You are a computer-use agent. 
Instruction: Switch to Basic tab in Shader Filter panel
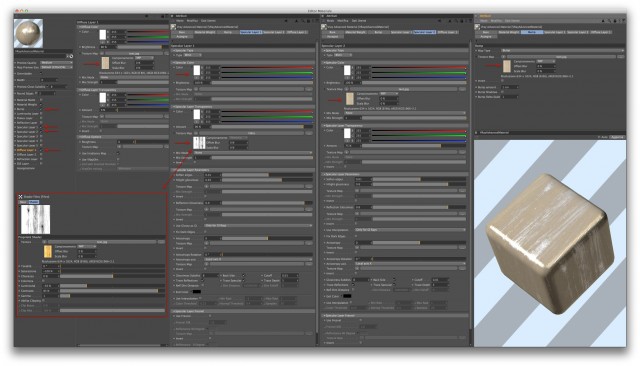click(x=23, y=202)
